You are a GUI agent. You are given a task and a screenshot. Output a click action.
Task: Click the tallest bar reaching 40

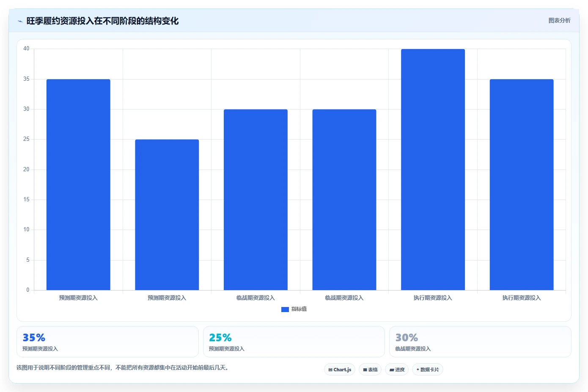point(433,170)
